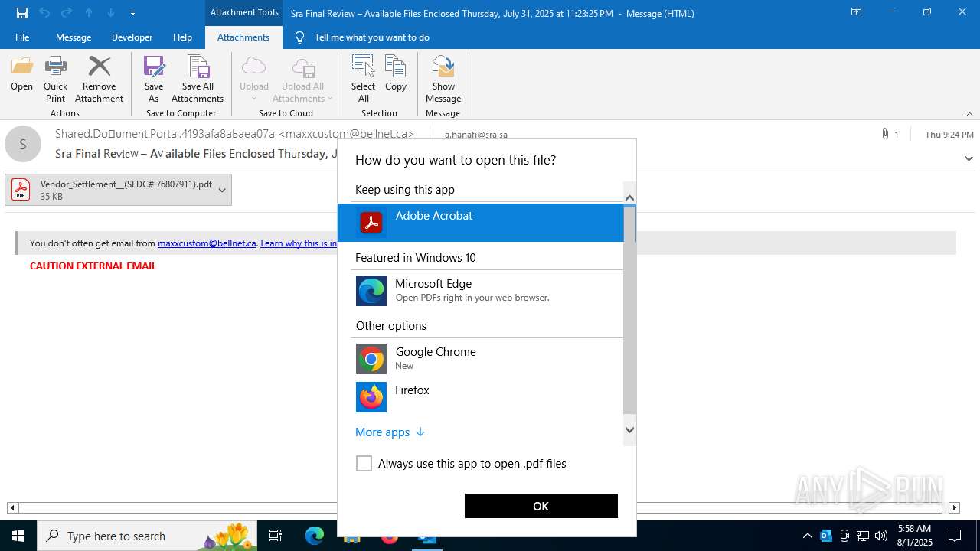Click Outlook tray icon
980x551 pixels.
click(826, 536)
